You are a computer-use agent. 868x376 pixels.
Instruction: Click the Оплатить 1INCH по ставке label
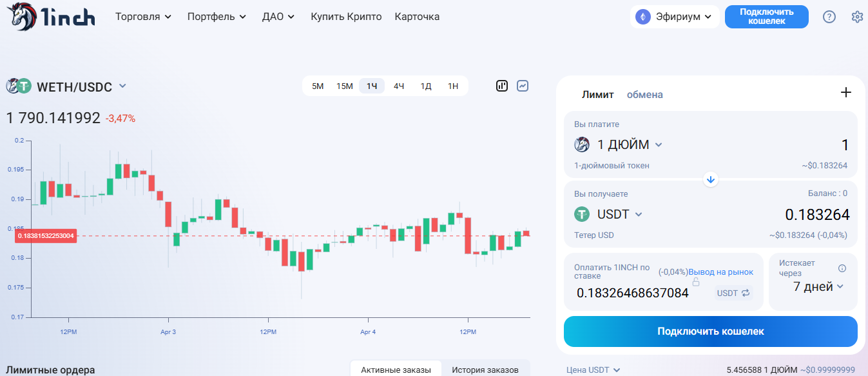coord(613,272)
